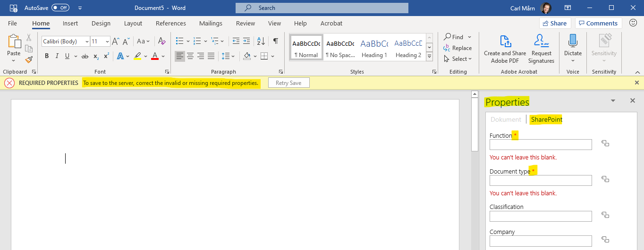The image size is (644, 250).
Task: Apply the Heading 1 style
Action: coord(374,48)
